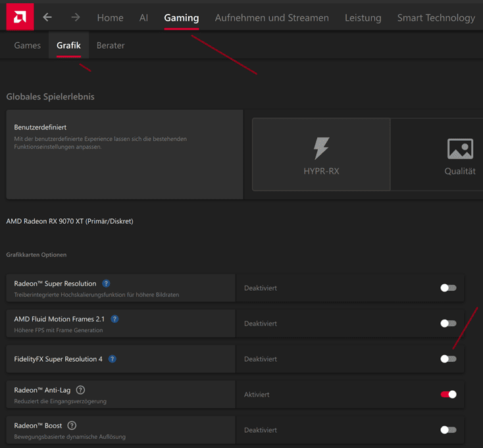The height and width of the screenshot is (448, 483).
Task: Open help for AMD Fluid Motion Frames 2.1
Action: point(114,319)
